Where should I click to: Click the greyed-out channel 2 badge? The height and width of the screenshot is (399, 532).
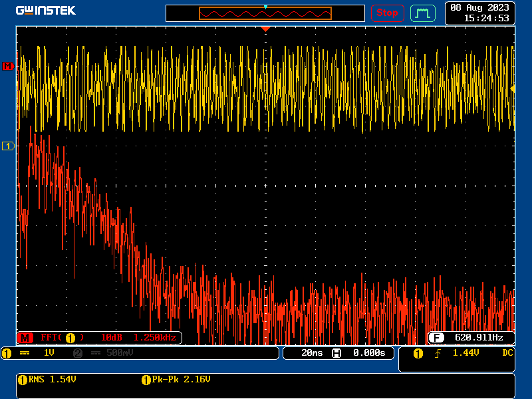tap(78, 353)
